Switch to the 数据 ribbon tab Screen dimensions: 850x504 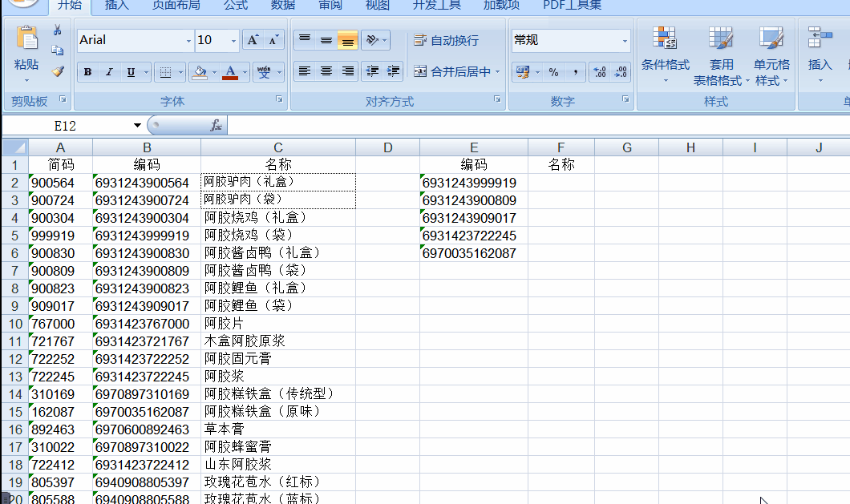pyautogui.click(x=283, y=6)
